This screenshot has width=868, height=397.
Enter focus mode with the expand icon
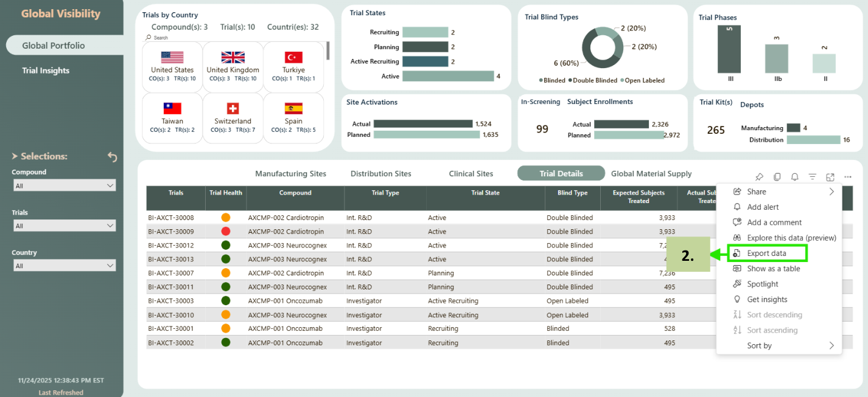click(830, 177)
